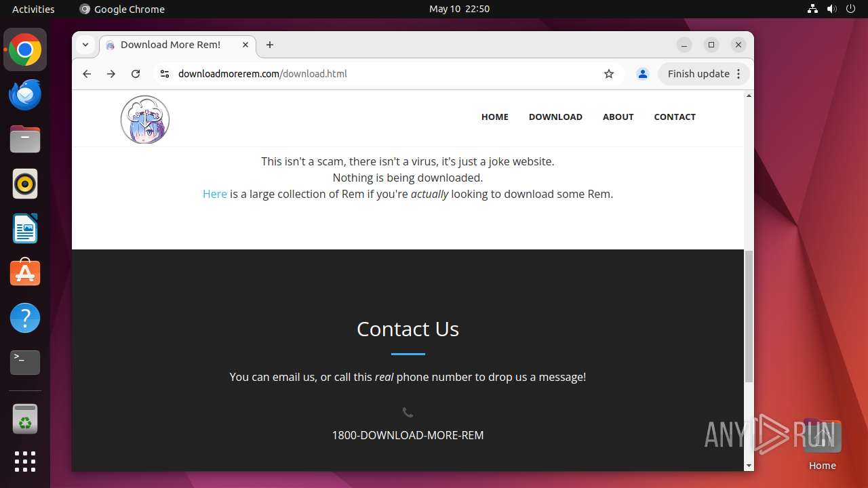Show Applications grid in the dock
The height and width of the screenshot is (488, 868).
(x=25, y=462)
